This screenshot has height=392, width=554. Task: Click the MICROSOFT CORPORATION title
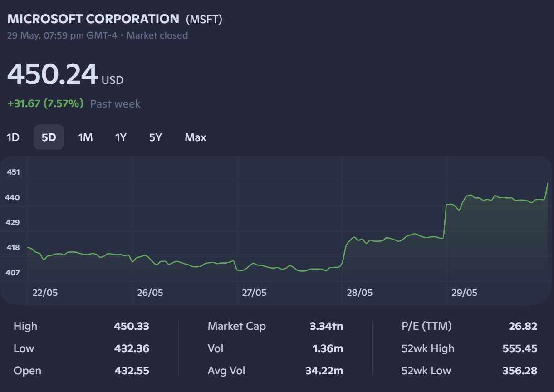click(x=93, y=19)
